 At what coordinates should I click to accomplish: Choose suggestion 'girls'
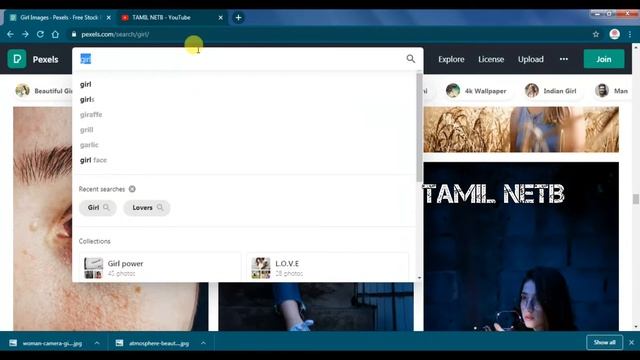(87, 100)
